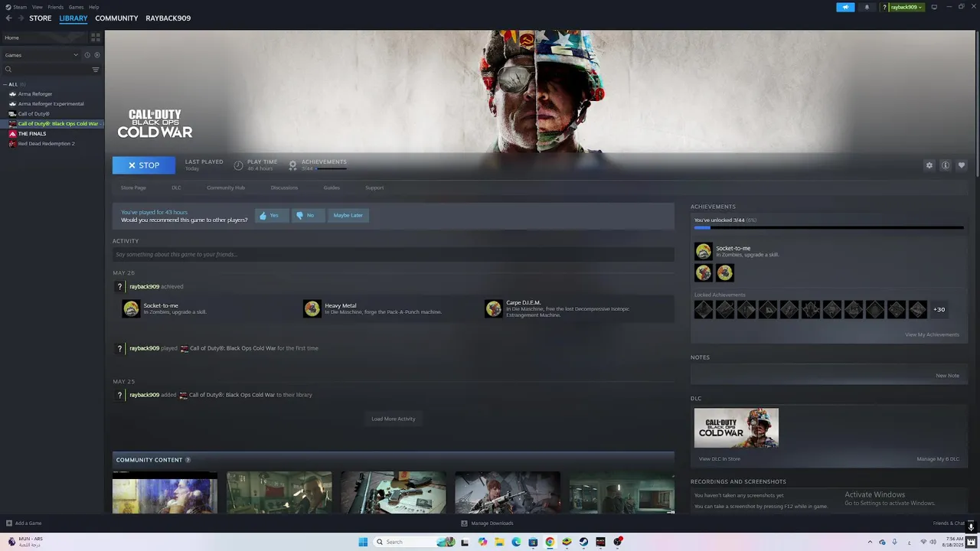Switch to Big Picture mode icon
This screenshot has width=980, height=551.
[934, 7]
